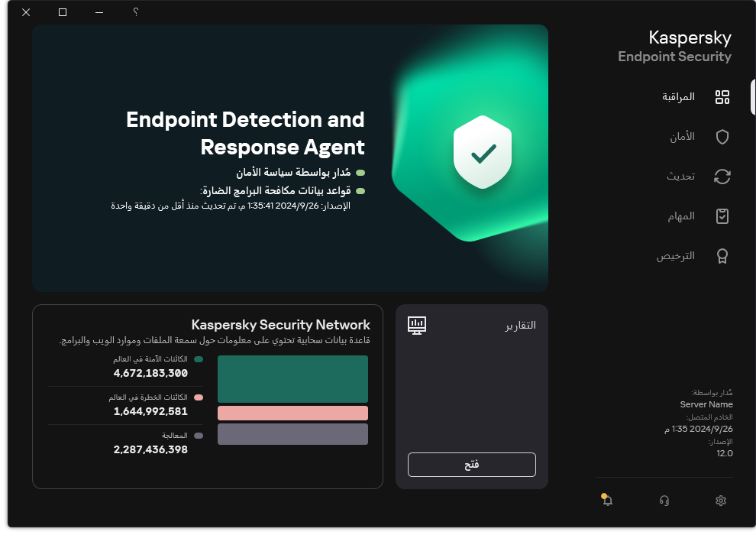This screenshot has height=535, width=756.
Task: Click the green safe objects statistics bar
Action: (292, 378)
